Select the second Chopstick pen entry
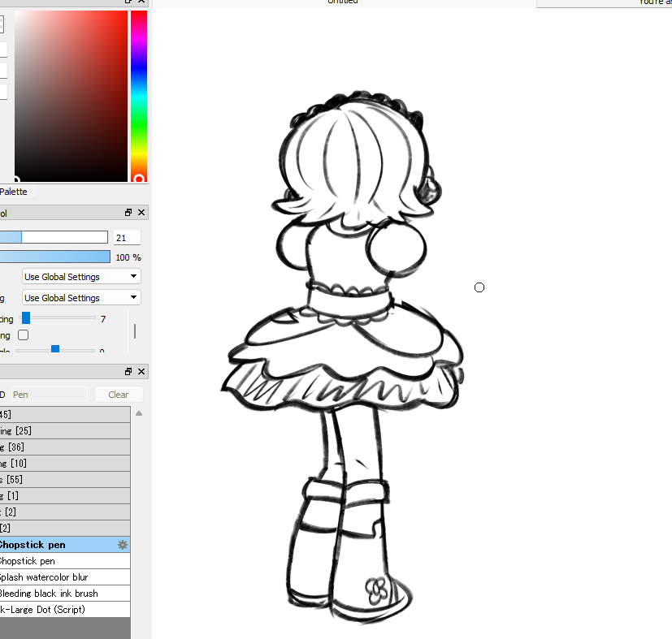This screenshot has height=639, width=672. pos(65,561)
